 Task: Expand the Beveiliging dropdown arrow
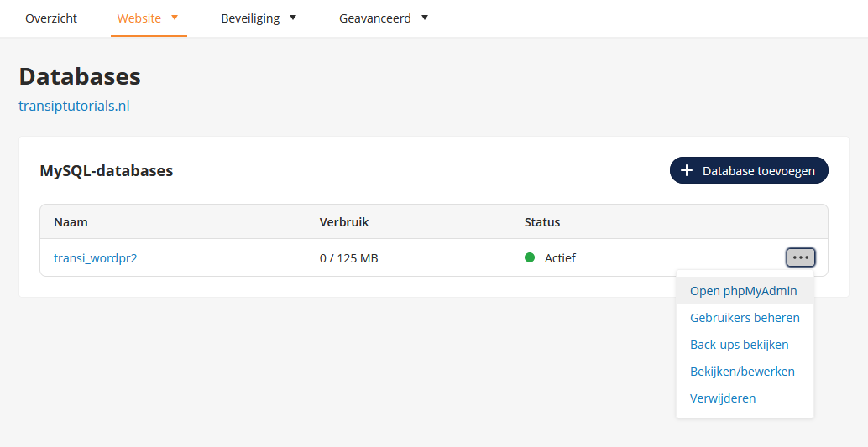click(293, 18)
